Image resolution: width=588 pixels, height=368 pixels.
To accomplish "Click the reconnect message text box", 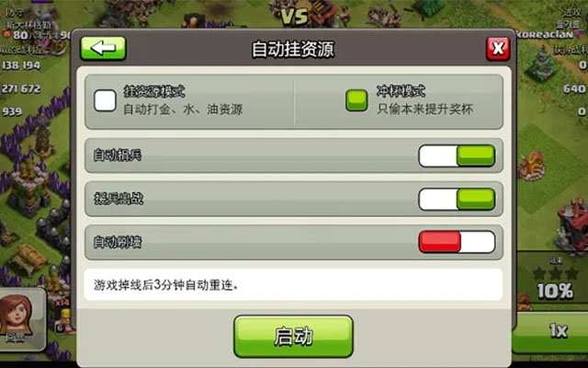I will point(293,284).
